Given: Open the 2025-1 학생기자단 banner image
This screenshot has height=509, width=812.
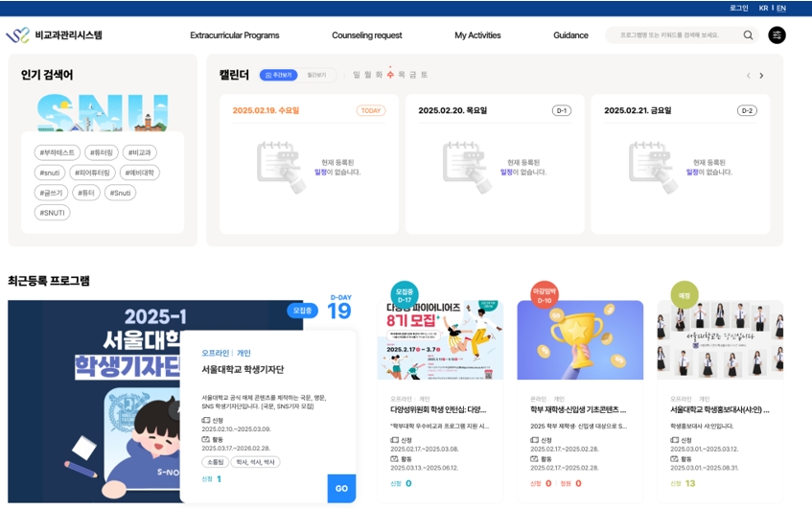Looking at the screenshot, I should coord(93,402).
